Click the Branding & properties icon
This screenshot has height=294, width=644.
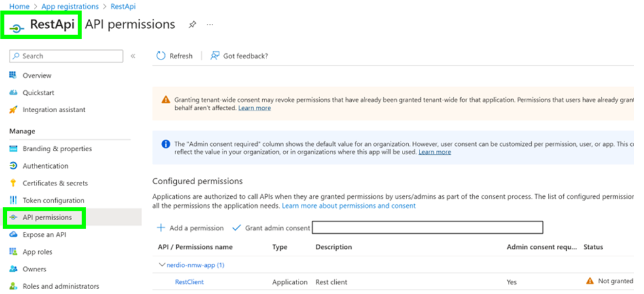(x=13, y=149)
